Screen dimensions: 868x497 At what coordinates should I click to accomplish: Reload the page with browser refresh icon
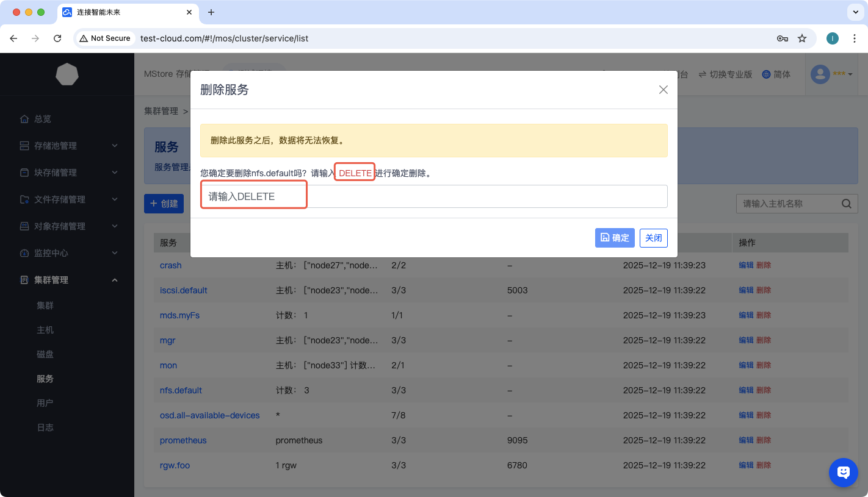pyautogui.click(x=57, y=38)
